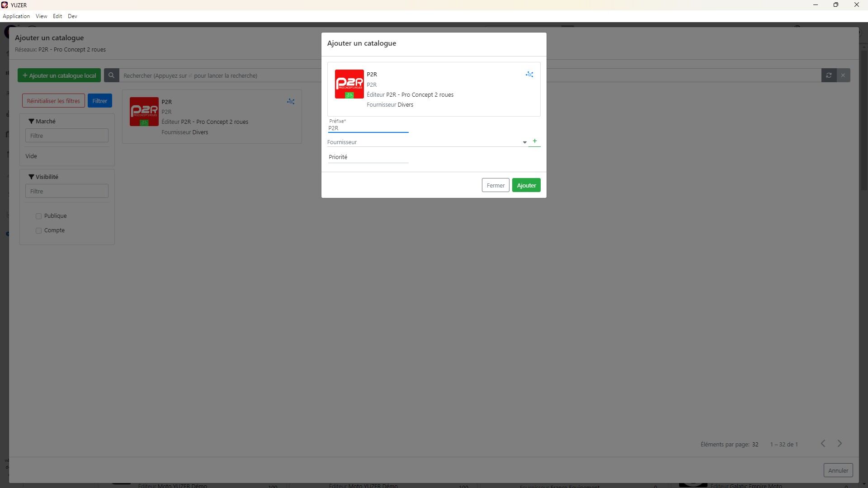Open the Dev menu
The width and height of the screenshot is (868, 488).
coord(72,16)
